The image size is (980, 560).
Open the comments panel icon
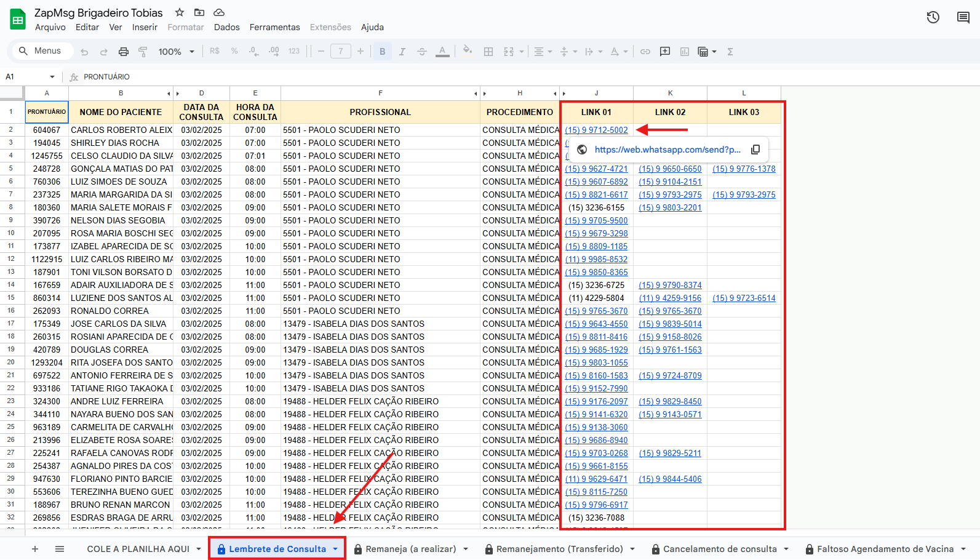(x=963, y=17)
